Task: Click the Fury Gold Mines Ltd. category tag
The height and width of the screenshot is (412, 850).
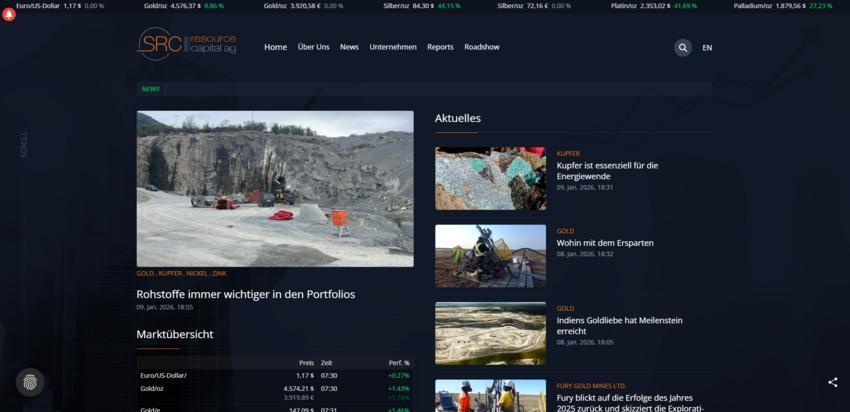Action: point(591,385)
